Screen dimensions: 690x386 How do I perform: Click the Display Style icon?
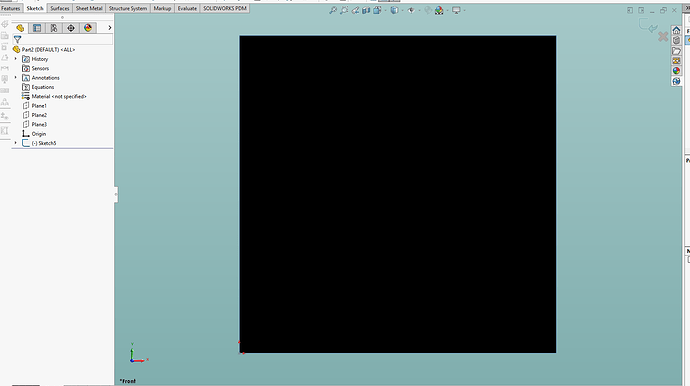coord(394,10)
